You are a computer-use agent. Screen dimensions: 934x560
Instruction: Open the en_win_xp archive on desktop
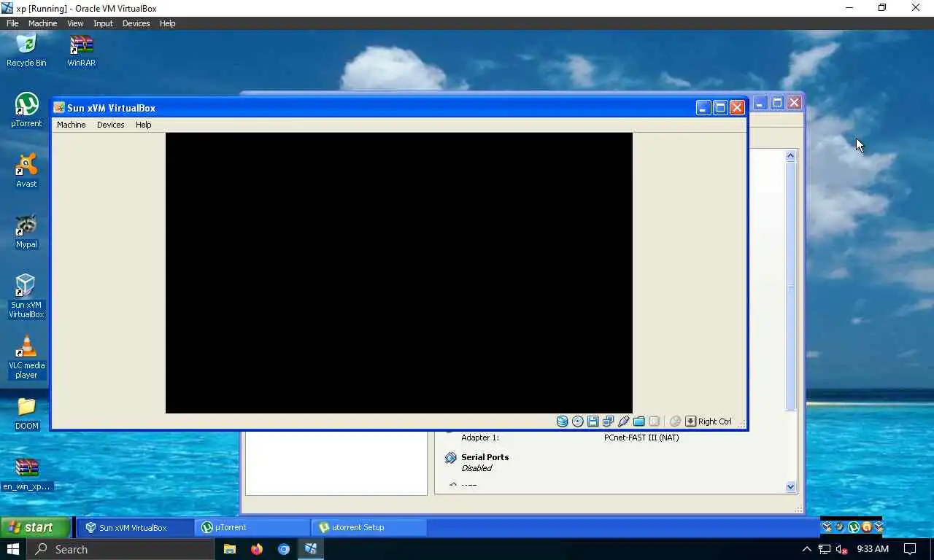click(x=26, y=473)
